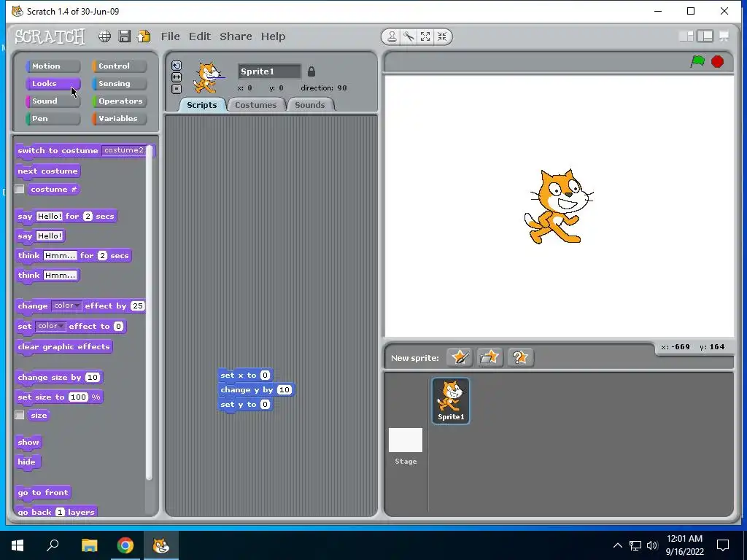
Task: Select the Sprite1 thumbnail in sprite list
Action: (451, 400)
